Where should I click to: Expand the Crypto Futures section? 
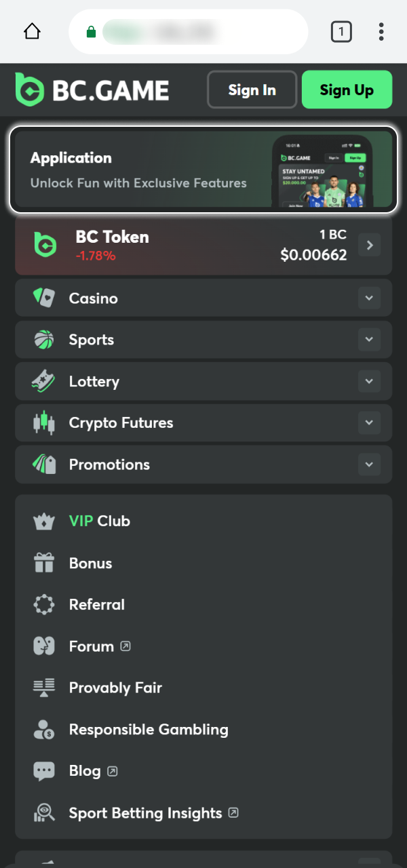click(x=369, y=422)
